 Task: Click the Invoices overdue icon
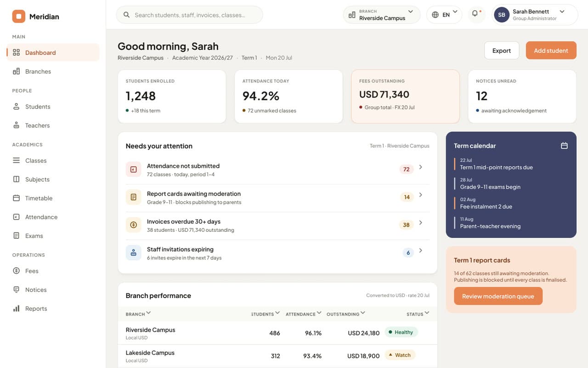click(x=133, y=224)
